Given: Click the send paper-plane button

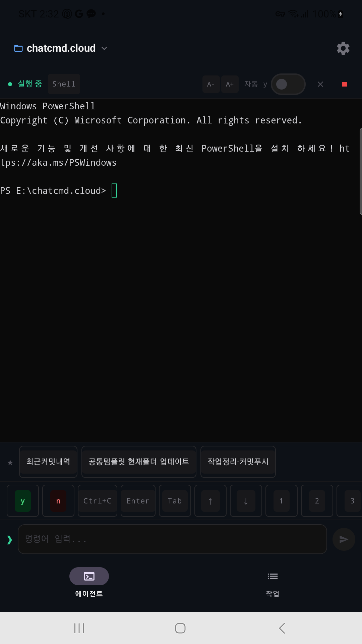Looking at the screenshot, I should click(344, 539).
